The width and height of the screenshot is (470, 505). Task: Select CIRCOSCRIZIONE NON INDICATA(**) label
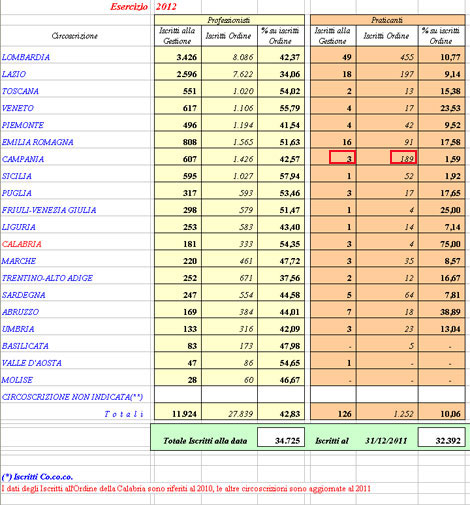[72, 397]
